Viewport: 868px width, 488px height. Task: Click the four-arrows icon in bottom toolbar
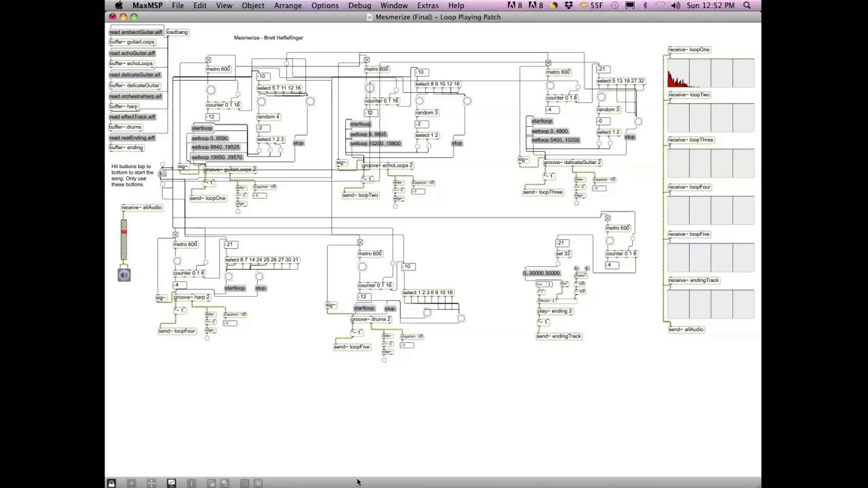pyautogui.click(x=151, y=483)
